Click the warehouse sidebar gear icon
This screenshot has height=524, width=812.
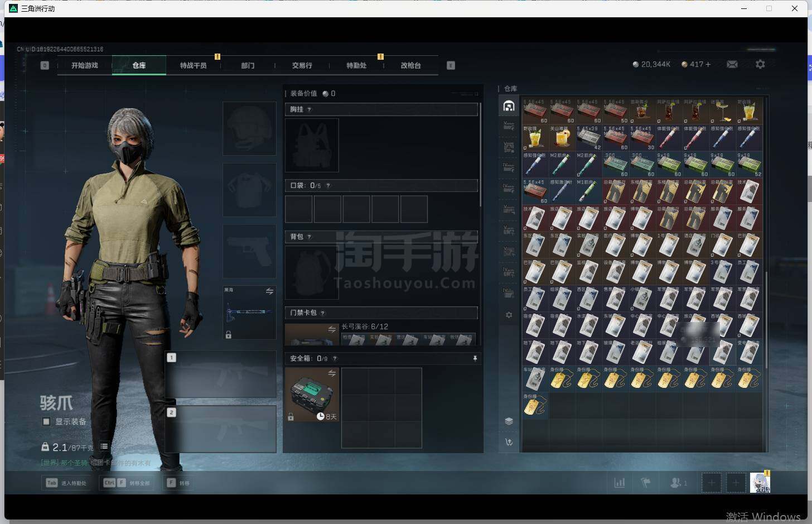(509, 315)
